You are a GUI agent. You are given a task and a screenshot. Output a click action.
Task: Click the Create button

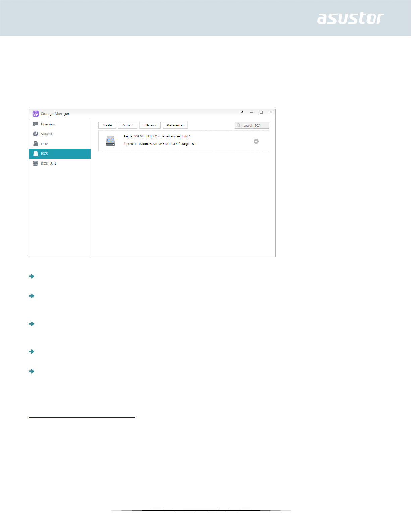click(107, 125)
